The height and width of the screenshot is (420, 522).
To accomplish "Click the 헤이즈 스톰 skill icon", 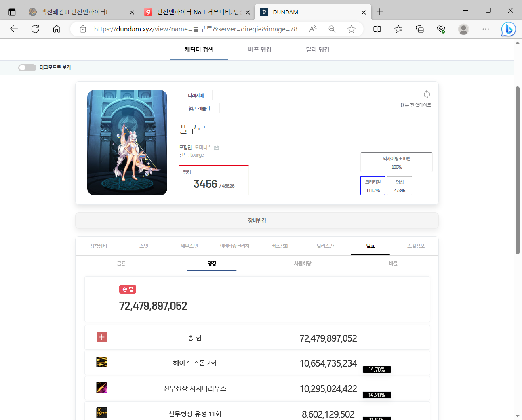I will [x=102, y=362].
